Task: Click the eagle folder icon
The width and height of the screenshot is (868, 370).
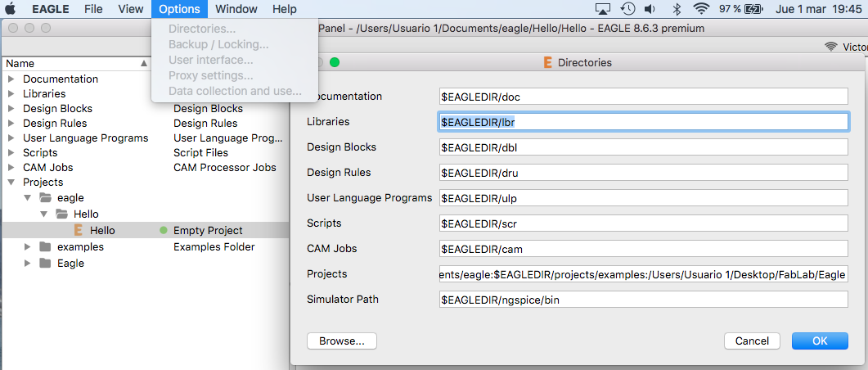Action: click(45, 198)
